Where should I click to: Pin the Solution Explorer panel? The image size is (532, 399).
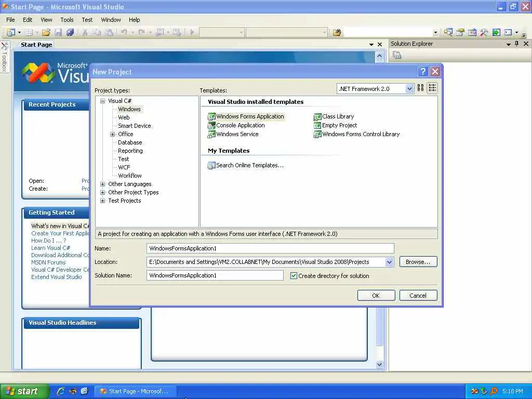pyautogui.click(x=517, y=44)
